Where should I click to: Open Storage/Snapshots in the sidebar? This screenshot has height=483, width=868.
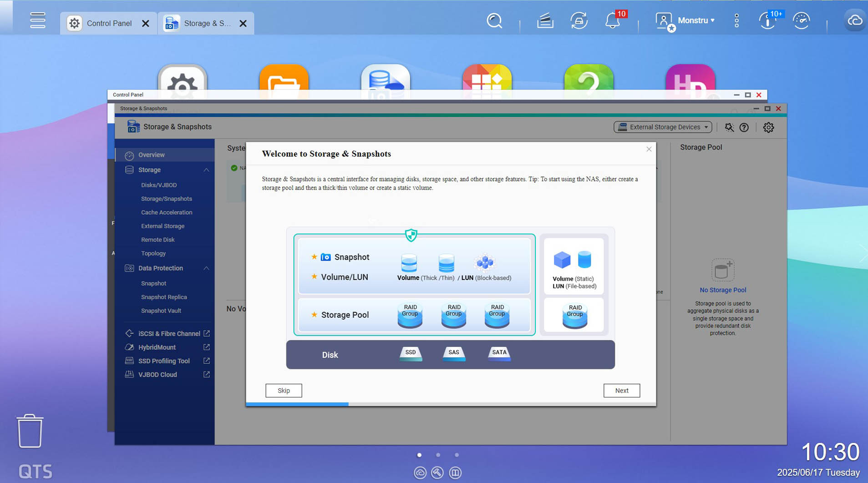pyautogui.click(x=167, y=199)
